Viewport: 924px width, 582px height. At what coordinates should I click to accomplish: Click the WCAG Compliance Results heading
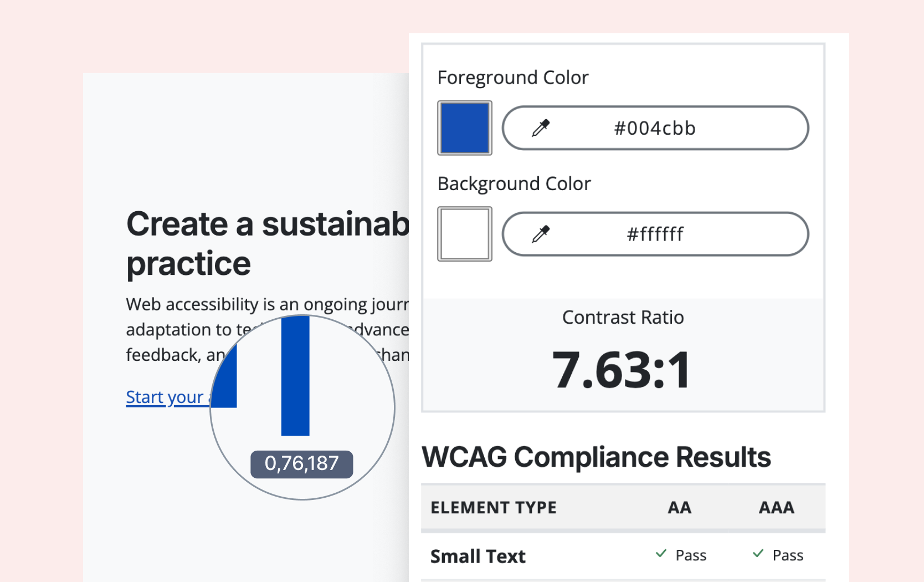pyautogui.click(x=596, y=457)
